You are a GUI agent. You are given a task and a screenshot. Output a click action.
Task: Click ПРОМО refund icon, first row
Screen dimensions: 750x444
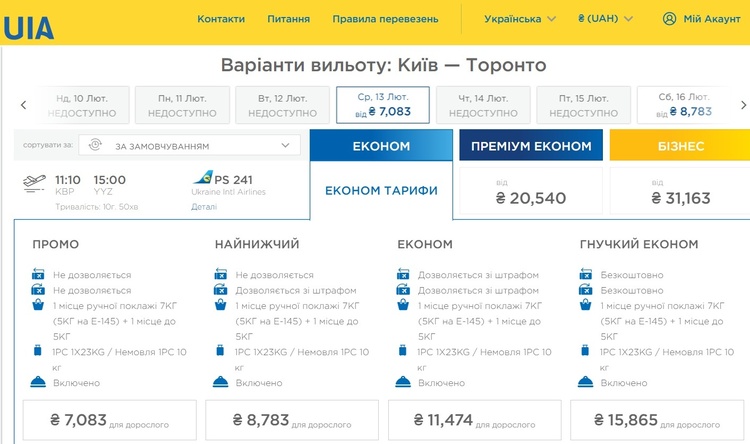38,274
